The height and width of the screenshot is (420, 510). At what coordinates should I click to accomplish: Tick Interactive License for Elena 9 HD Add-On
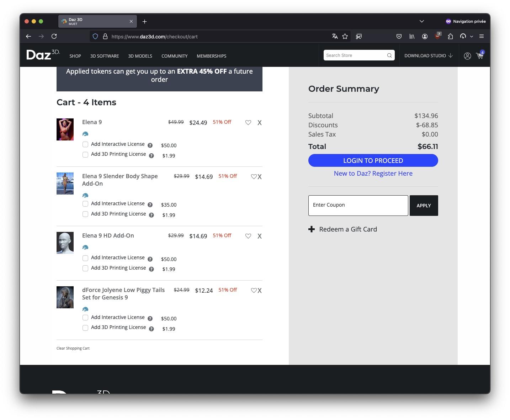click(x=85, y=258)
